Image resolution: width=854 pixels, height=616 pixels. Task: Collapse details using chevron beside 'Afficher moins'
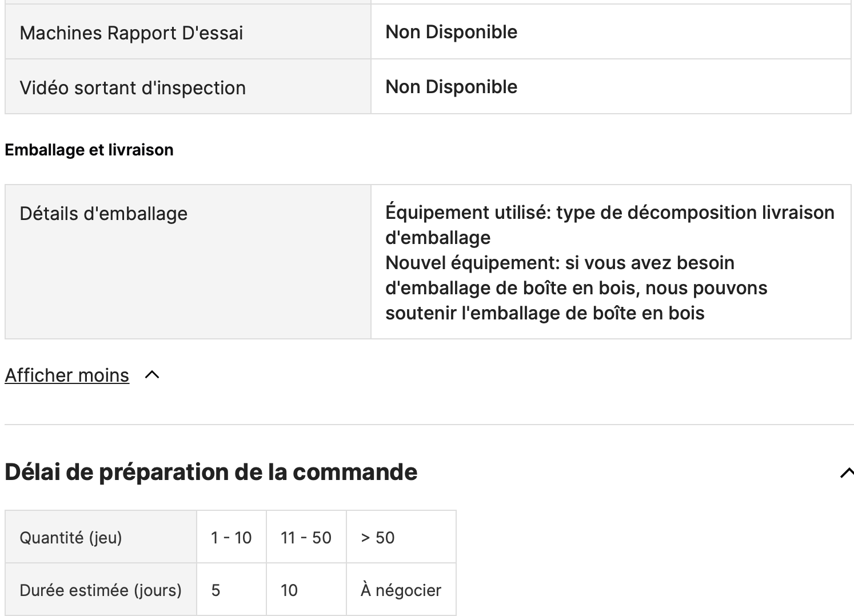(x=152, y=375)
